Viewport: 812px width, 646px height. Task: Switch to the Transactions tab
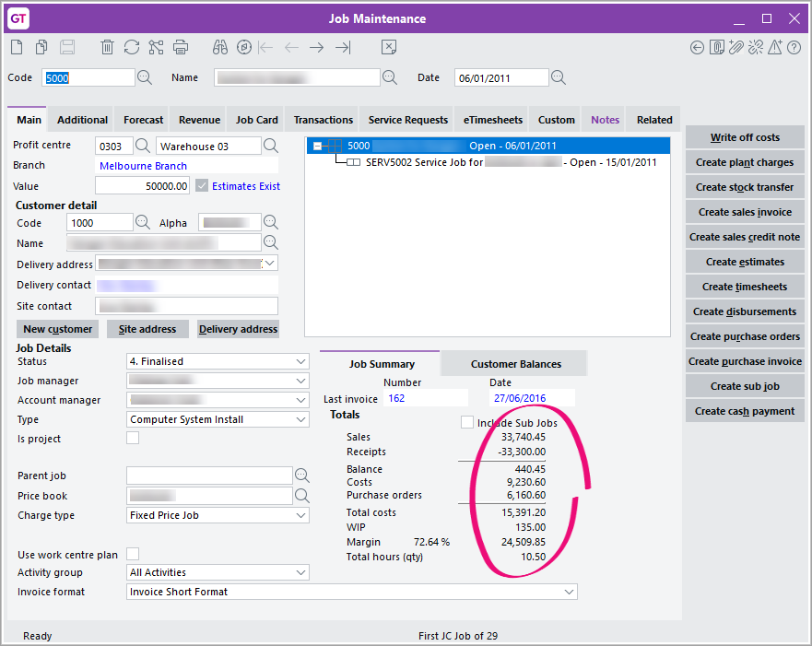[x=323, y=120]
